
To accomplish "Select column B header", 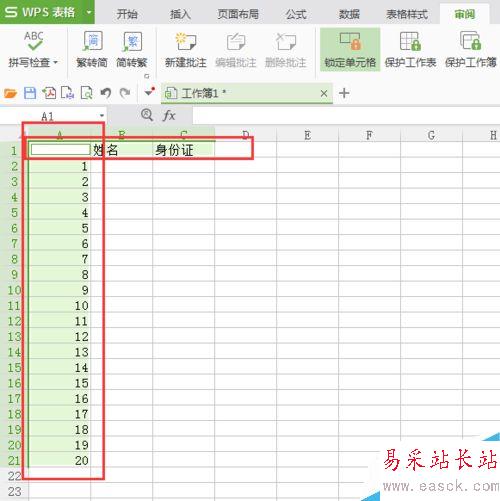I will click(x=122, y=135).
